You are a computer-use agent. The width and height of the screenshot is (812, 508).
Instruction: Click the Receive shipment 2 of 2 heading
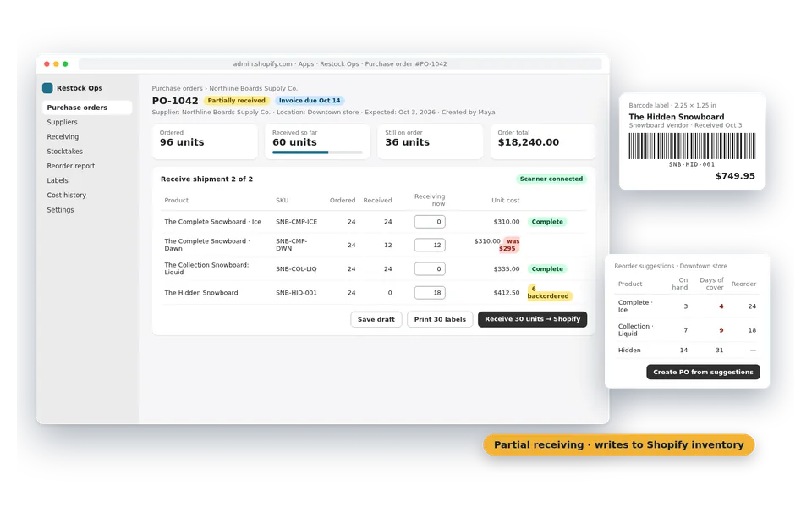(x=206, y=179)
